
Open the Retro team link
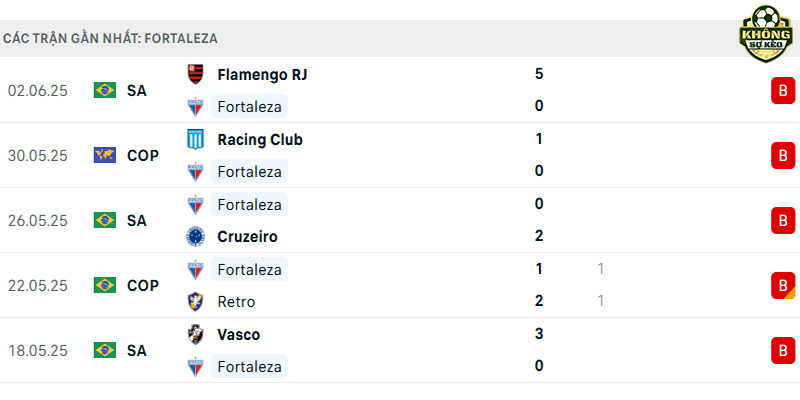pos(236,302)
